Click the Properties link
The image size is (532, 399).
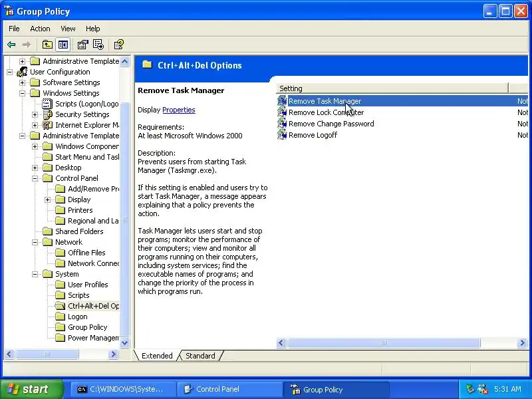click(179, 110)
